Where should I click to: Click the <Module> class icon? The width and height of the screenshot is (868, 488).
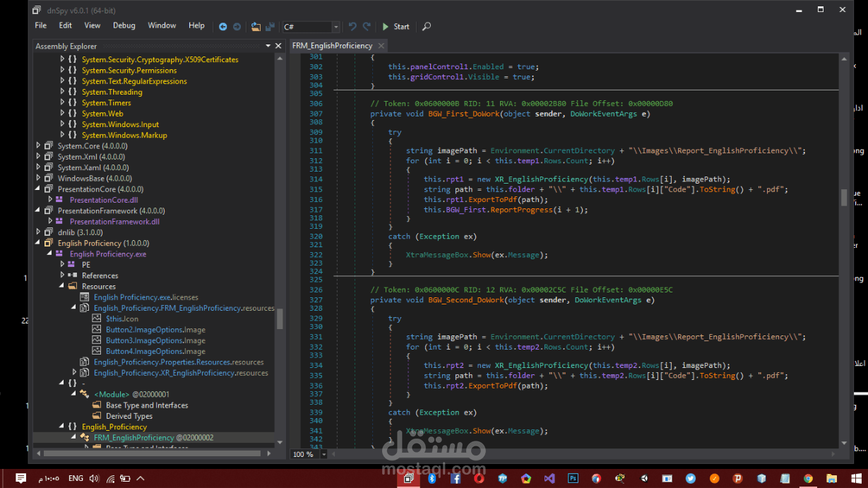(85, 394)
